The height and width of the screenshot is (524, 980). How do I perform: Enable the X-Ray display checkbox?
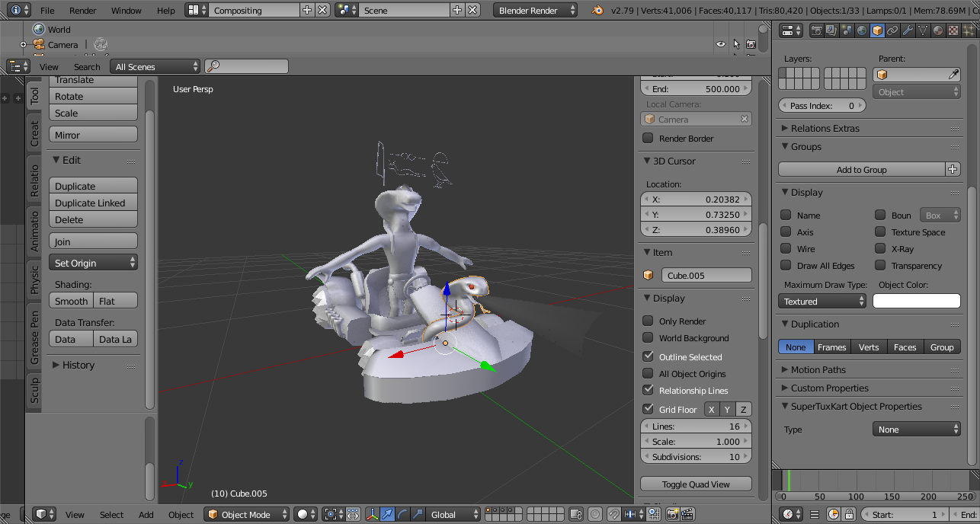click(880, 249)
